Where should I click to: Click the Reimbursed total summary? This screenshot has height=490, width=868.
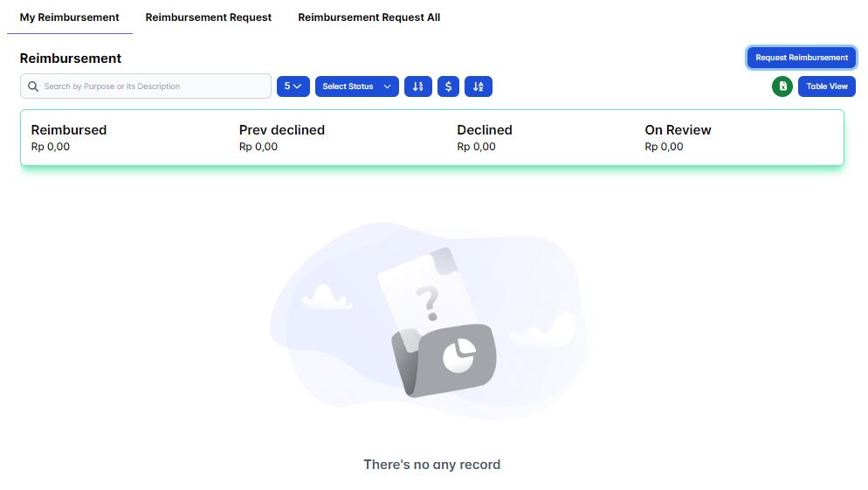pyautogui.click(x=69, y=137)
